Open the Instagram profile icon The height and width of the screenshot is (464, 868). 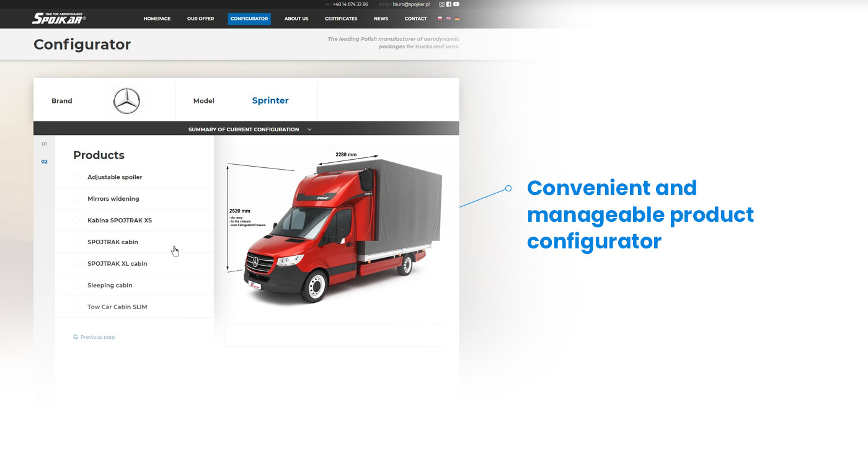click(442, 4)
